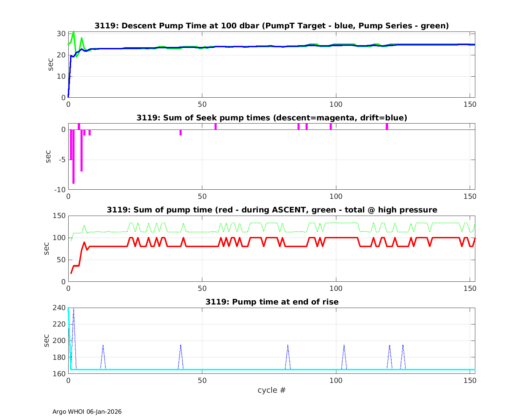Click the 'Descent Pump Time at 100 dbar' plot title
The image size is (525, 420).
pos(272,26)
